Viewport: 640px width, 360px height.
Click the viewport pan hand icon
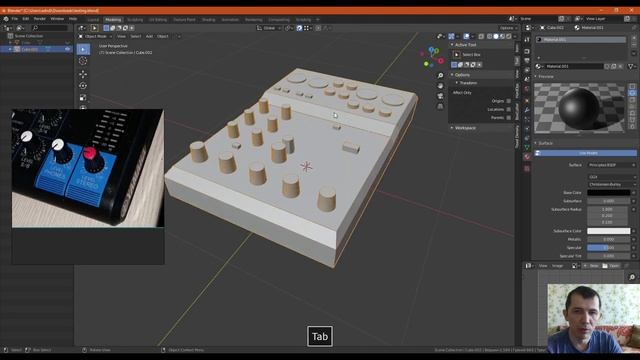click(440, 86)
